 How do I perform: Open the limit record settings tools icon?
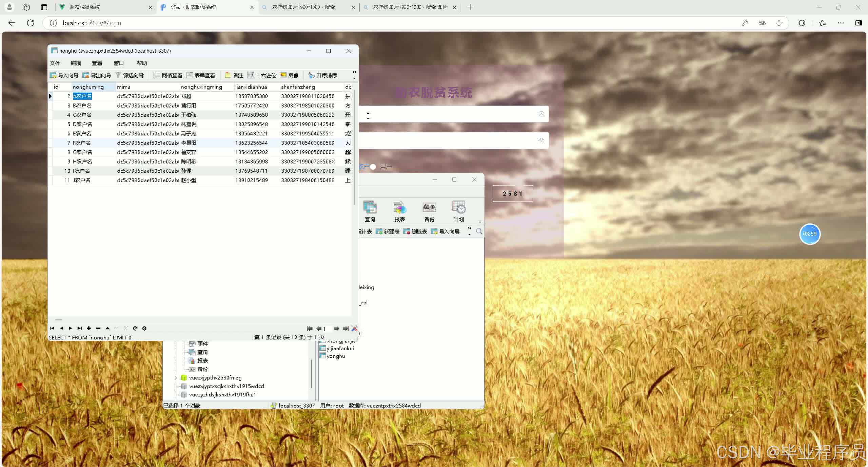tap(354, 329)
